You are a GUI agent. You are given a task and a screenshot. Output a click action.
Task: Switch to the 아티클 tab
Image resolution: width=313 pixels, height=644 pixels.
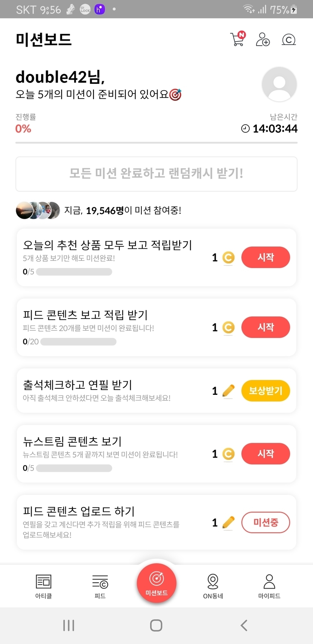(43, 586)
